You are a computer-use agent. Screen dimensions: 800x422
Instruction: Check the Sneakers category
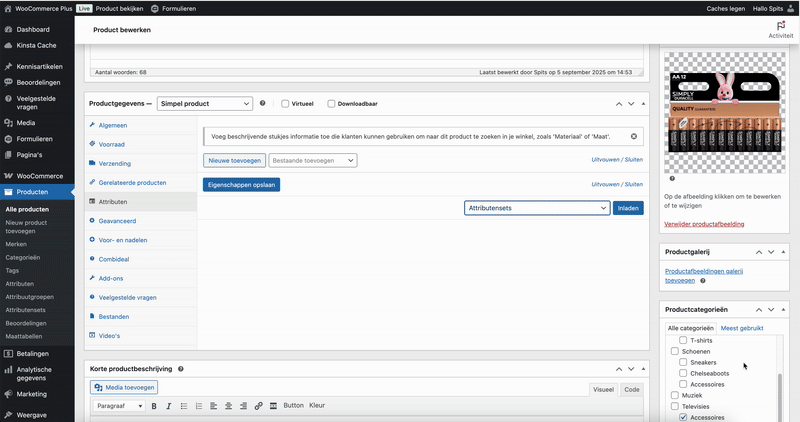(684, 363)
